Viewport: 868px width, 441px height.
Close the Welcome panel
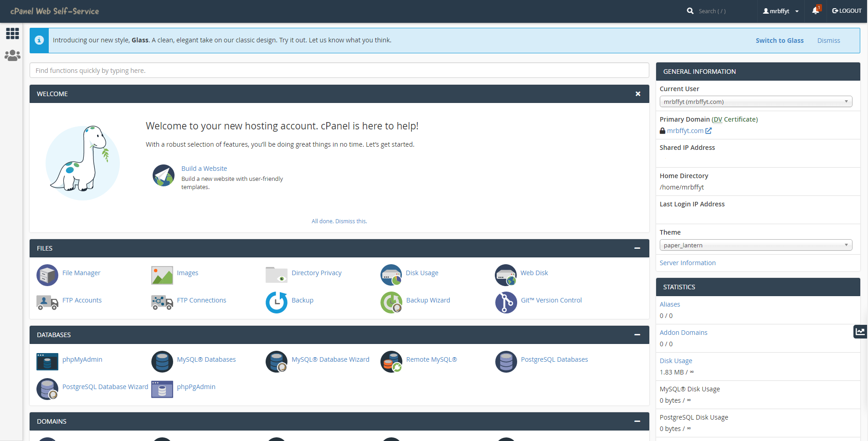click(x=638, y=94)
